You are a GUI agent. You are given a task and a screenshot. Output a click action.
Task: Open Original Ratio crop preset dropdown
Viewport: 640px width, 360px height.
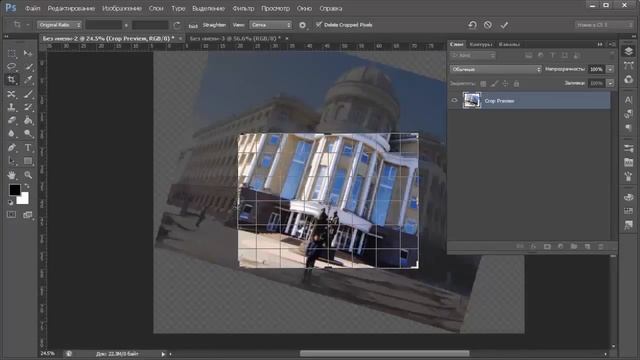[59, 25]
